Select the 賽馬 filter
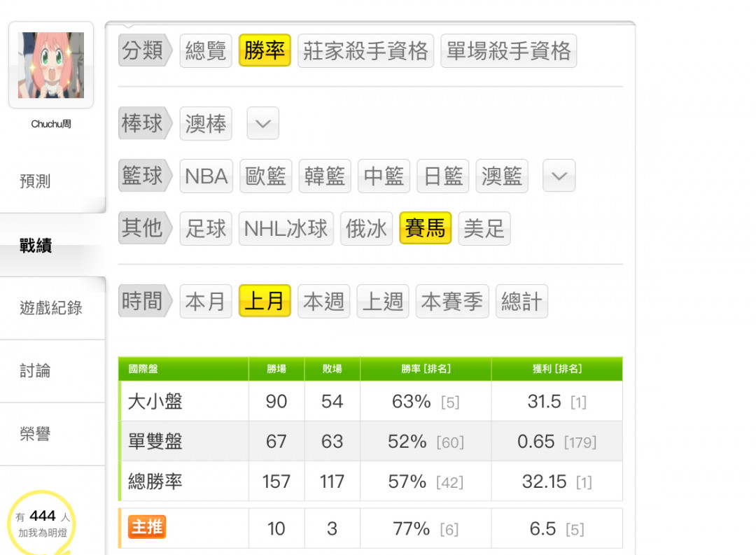This screenshot has width=756, height=555. [426, 227]
